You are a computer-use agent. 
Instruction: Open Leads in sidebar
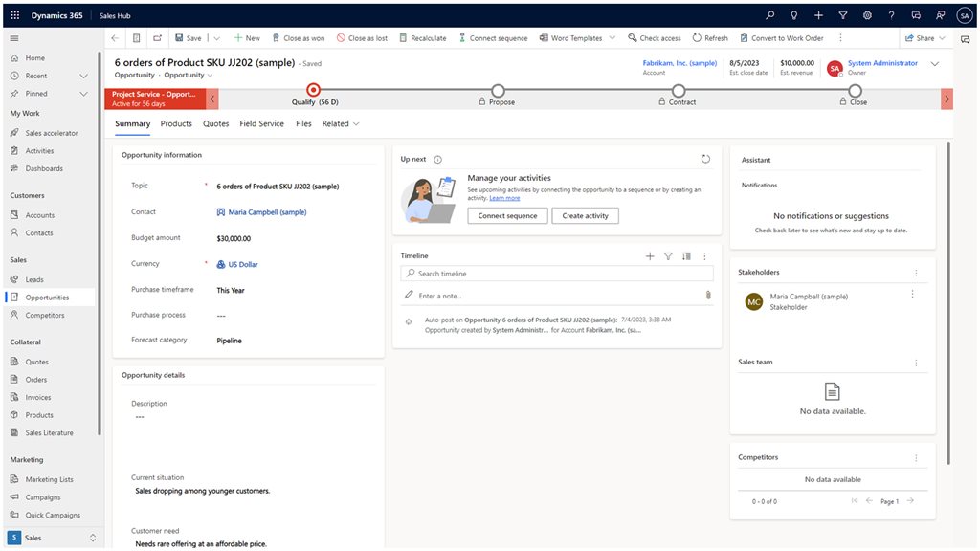(x=34, y=280)
